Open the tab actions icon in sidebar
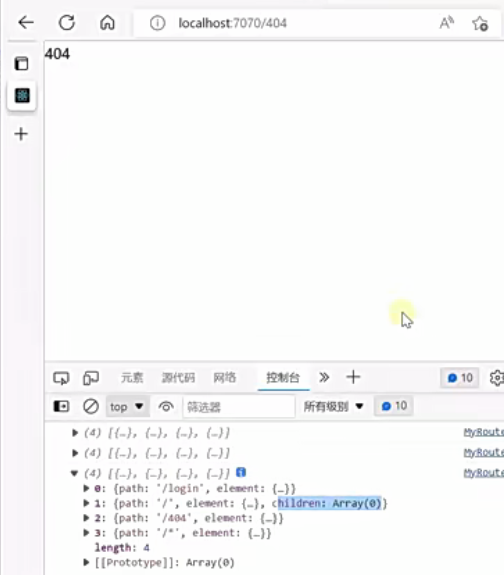Screen dimensions: 504x575 click(x=21, y=63)
